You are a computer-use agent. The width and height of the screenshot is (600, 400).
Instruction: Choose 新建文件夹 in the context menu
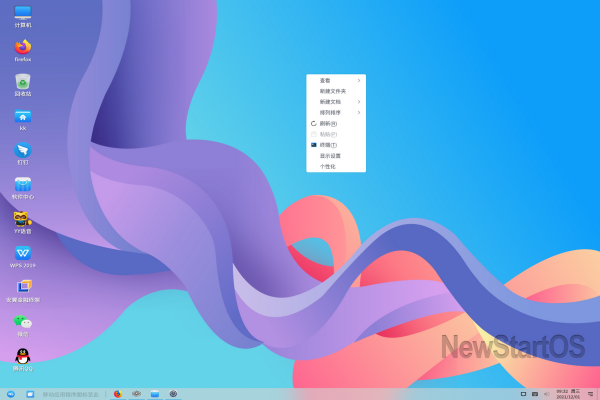click(333, 91)
